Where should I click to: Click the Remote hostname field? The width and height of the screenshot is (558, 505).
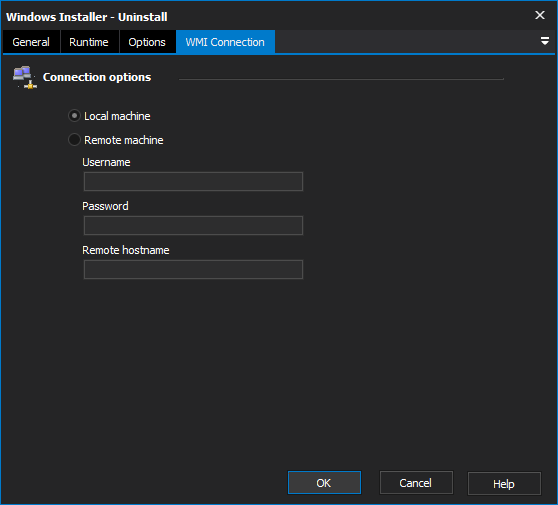click(193, 269)
